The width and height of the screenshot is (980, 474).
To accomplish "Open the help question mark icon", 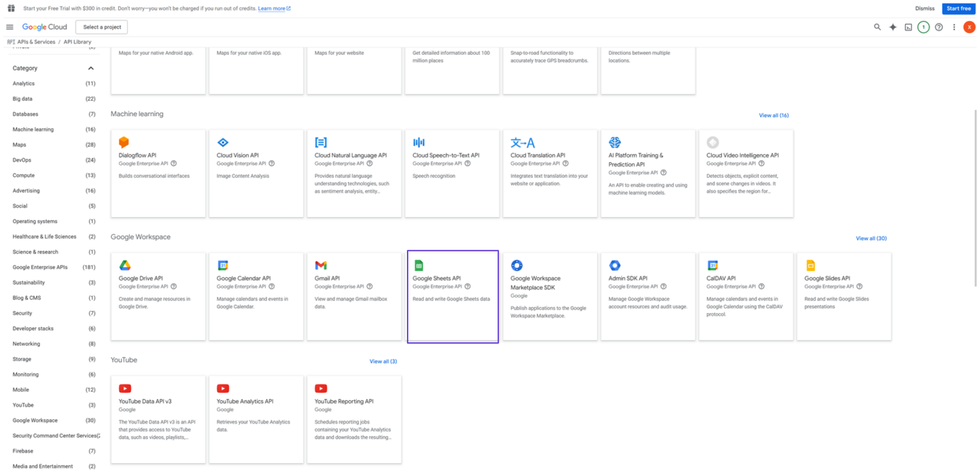I will 939,27.
